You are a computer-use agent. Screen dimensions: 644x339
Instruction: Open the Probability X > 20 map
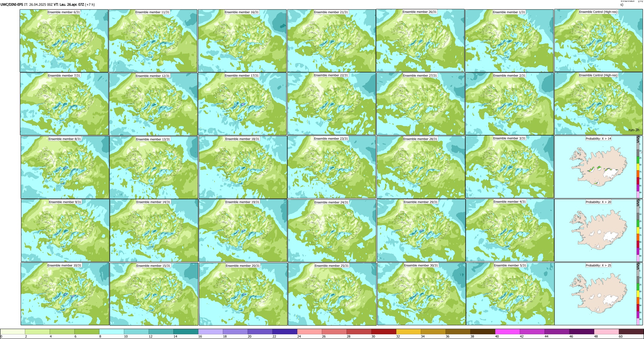click(599, 230)
